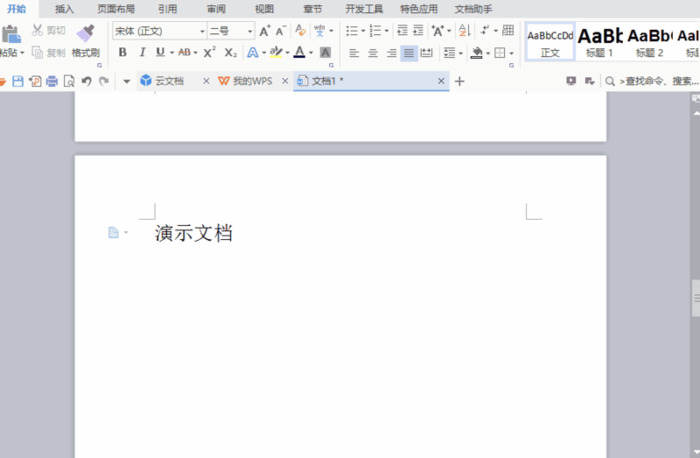Toggle justified alignment

[x=409, y=53]
